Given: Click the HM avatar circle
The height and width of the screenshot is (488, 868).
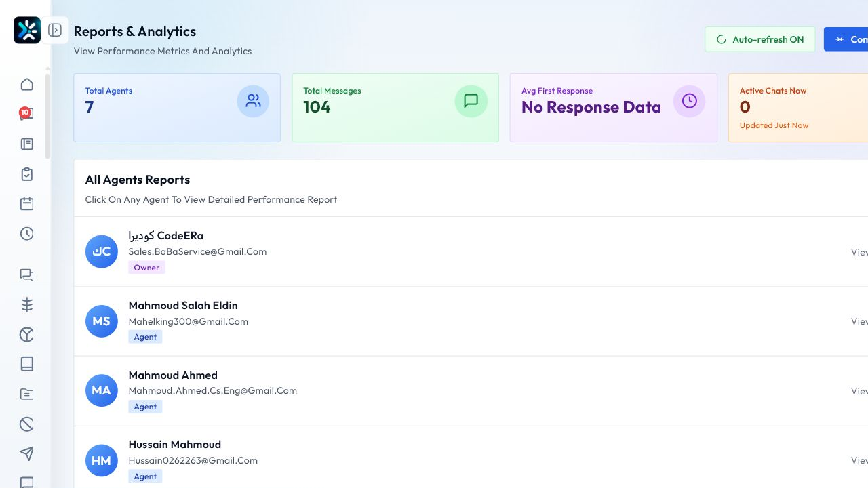Looking at the screenshot, I should [102, 461].
